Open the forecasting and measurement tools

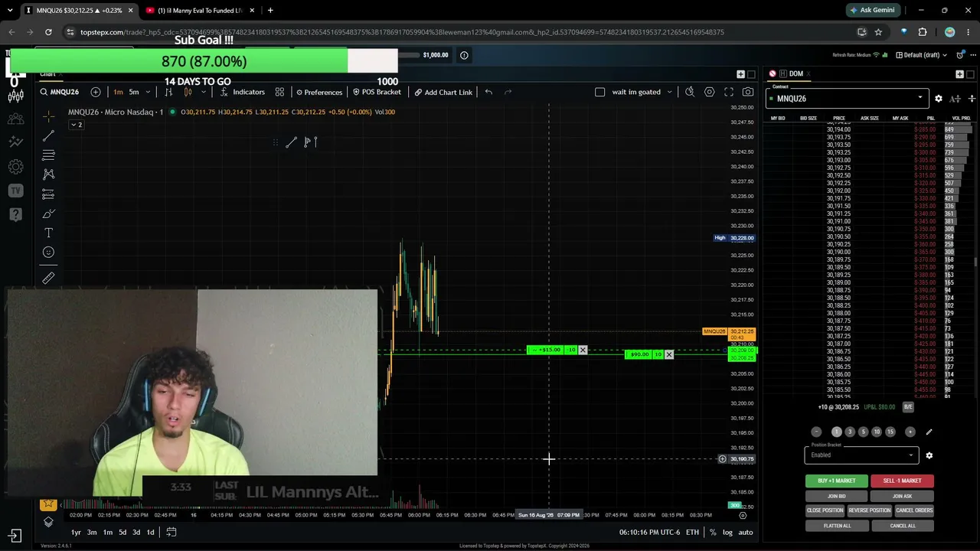48,194
